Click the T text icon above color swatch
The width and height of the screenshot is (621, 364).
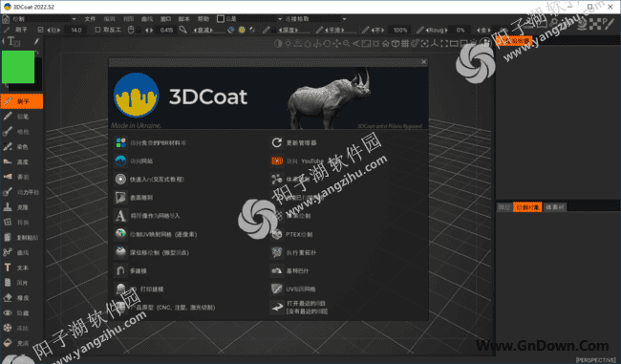tap(13, 41)
